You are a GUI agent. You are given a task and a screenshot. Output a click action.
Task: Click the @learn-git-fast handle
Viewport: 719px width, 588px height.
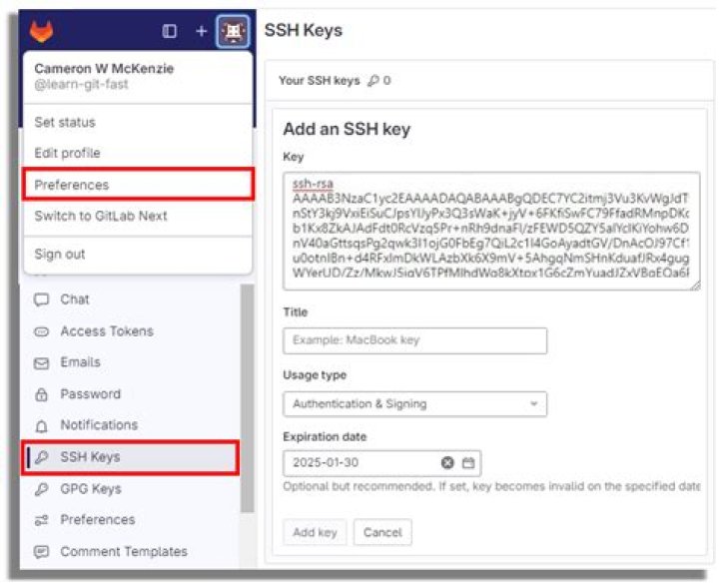[81, 85]
